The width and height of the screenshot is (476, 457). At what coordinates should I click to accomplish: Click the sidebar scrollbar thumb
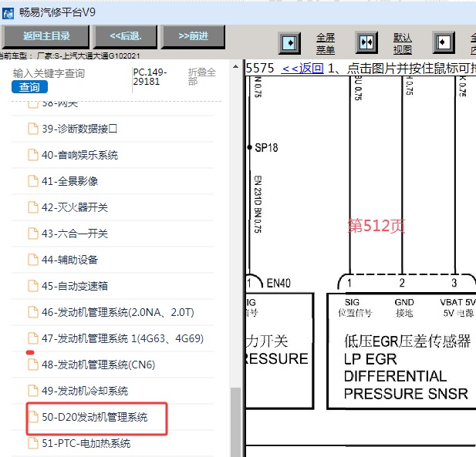click(x=235, y=422)
